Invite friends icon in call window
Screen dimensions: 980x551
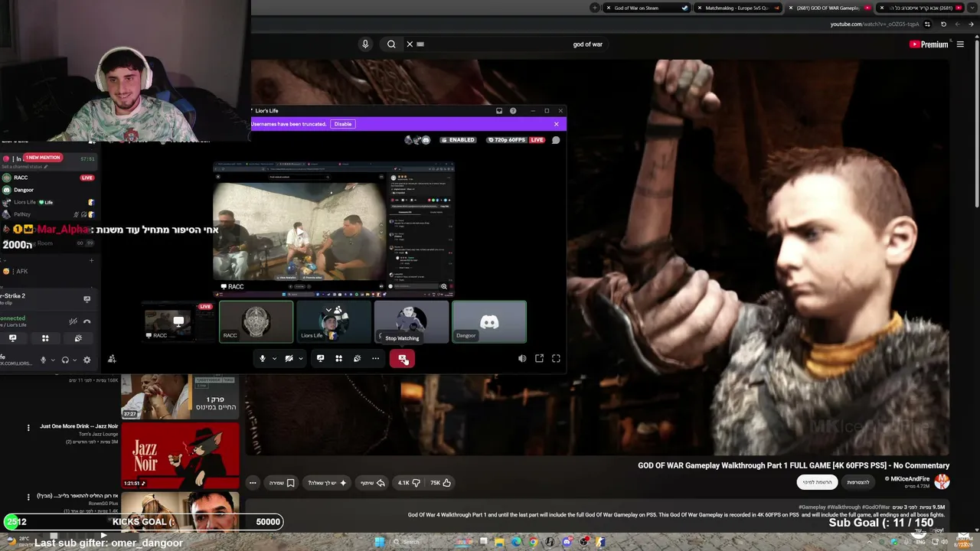point(112,358)
